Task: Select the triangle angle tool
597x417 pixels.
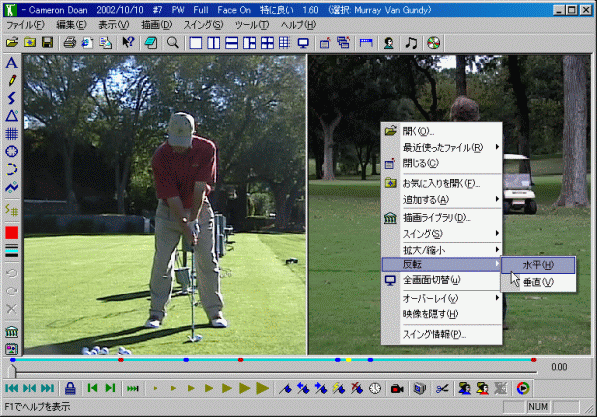Action: pos(11,116)
